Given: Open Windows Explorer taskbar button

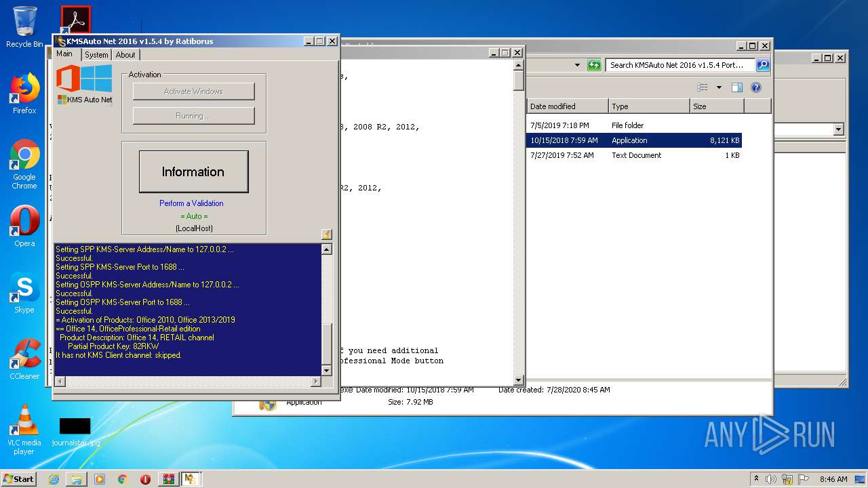Looking at the screenshot, I should pos(77,479).
